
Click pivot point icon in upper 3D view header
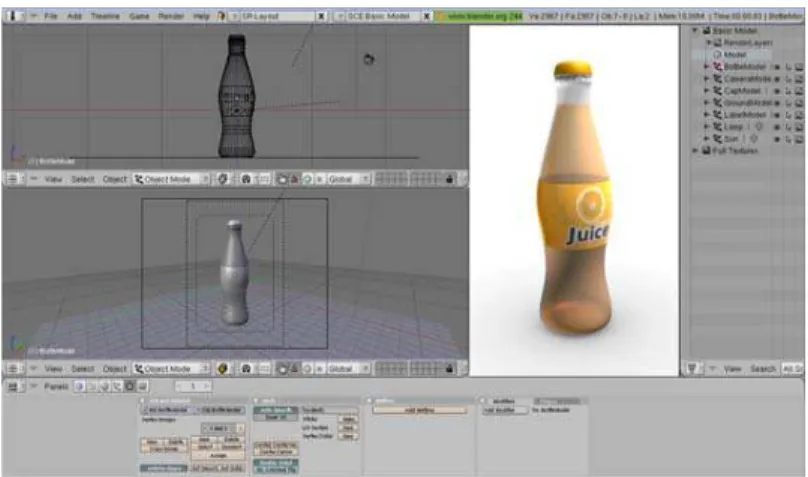point(246,179)
